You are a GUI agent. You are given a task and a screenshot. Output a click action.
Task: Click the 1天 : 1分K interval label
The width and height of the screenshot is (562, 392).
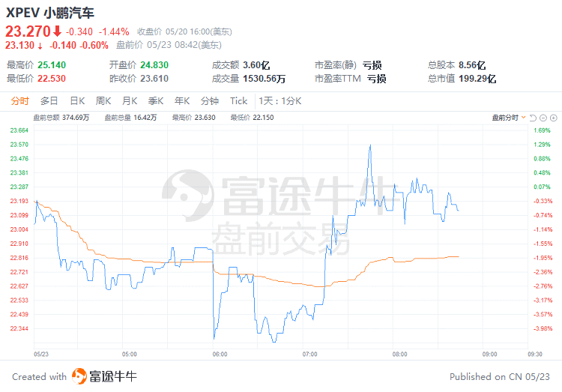[280, 101]
